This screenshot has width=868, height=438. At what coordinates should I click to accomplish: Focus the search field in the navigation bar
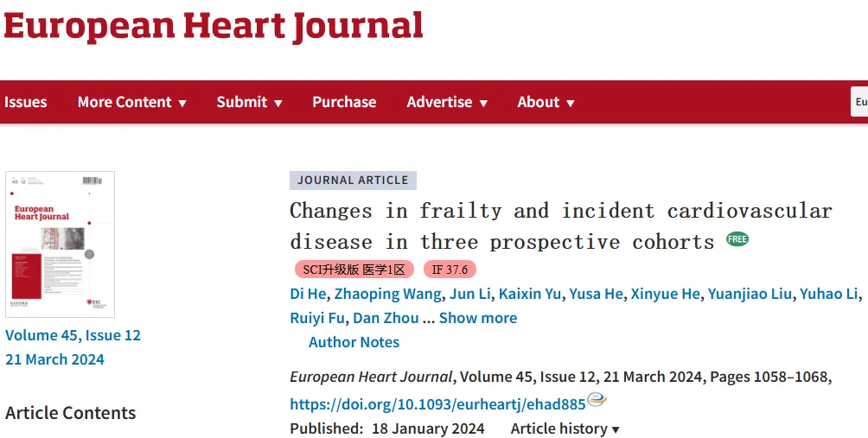click(x=859, y=102)
